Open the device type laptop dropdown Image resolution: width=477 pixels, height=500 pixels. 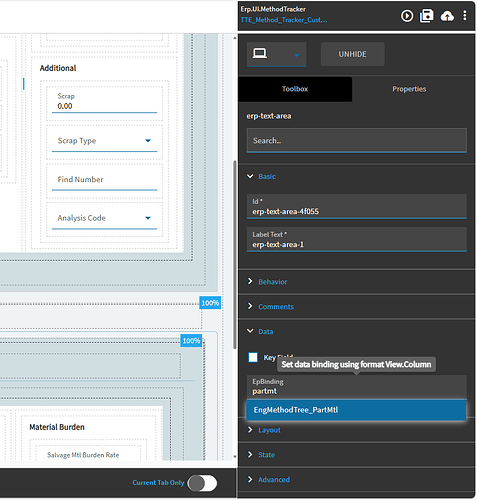click(x=276, y=54)
